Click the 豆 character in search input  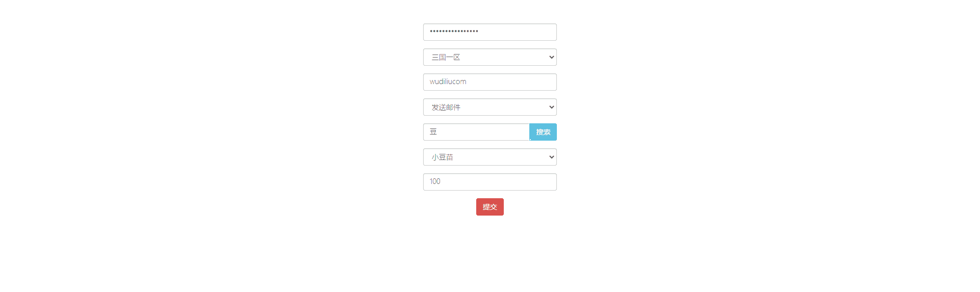tap(433, 132)
